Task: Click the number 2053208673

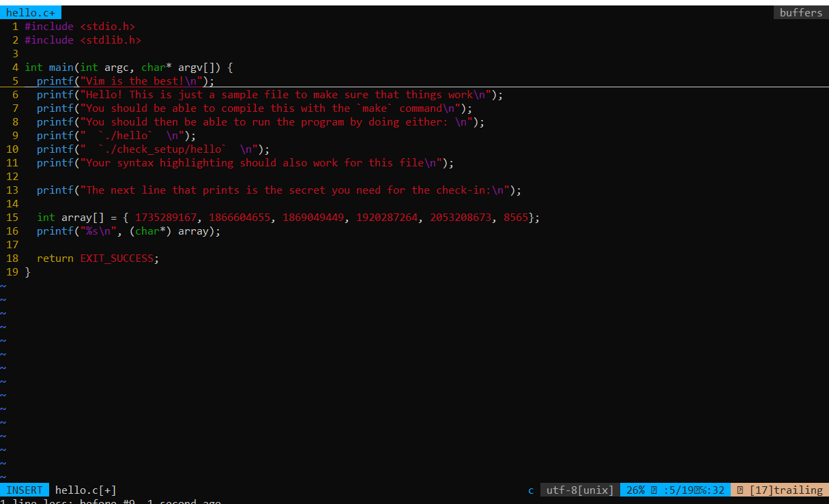Action: point(461,218)
